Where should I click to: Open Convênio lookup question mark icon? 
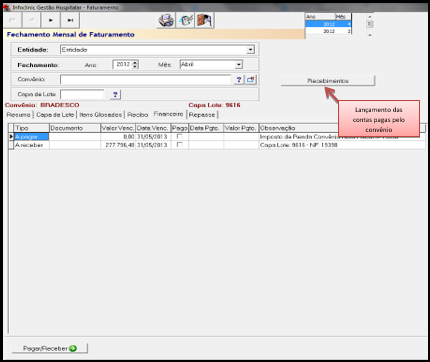click(239, 80)
